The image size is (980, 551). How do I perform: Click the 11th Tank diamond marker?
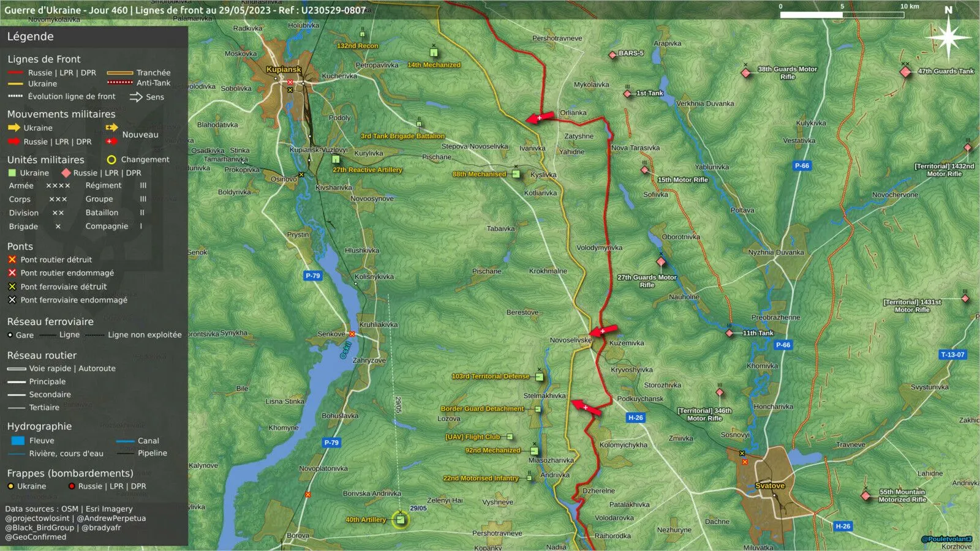pyautogui.click(x=729, y=333)
